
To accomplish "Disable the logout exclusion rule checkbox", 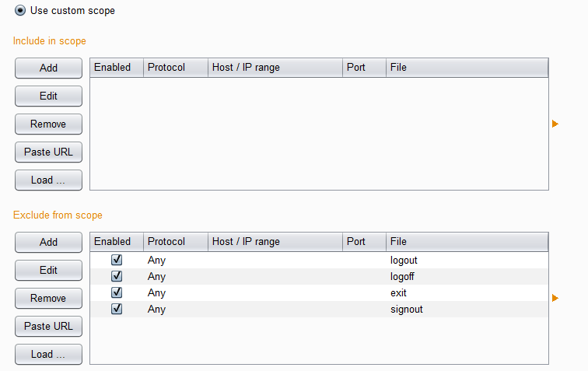I will click(117, 260).
